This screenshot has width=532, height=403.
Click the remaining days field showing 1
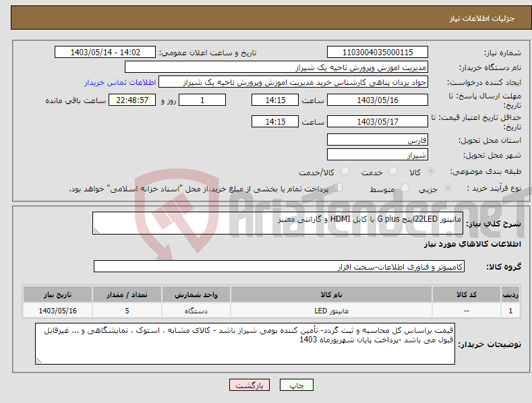202,100
